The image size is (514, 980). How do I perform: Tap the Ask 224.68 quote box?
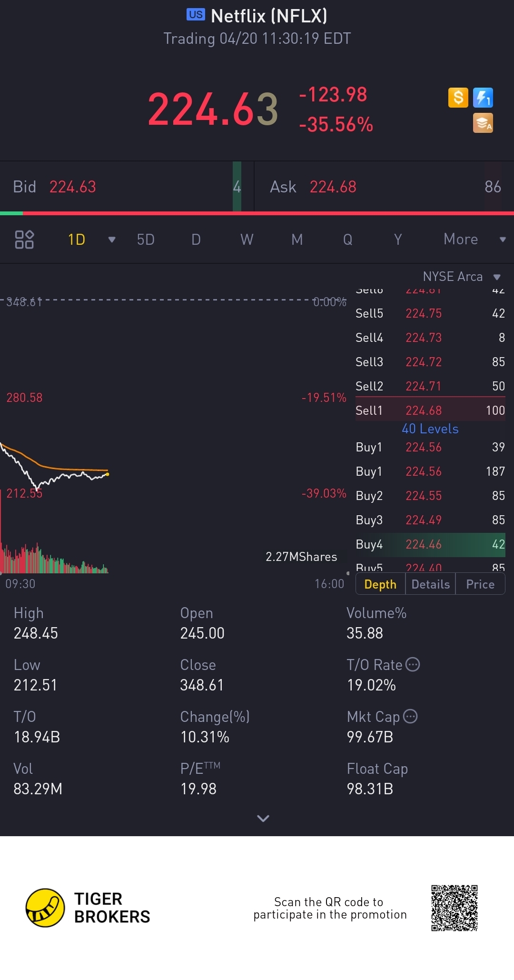[385, 187]
